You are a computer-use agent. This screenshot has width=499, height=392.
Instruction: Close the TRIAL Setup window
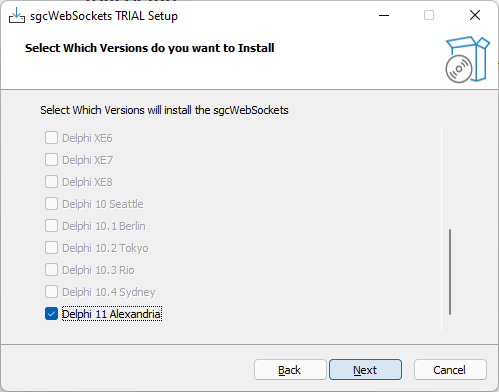click(475, 15)
